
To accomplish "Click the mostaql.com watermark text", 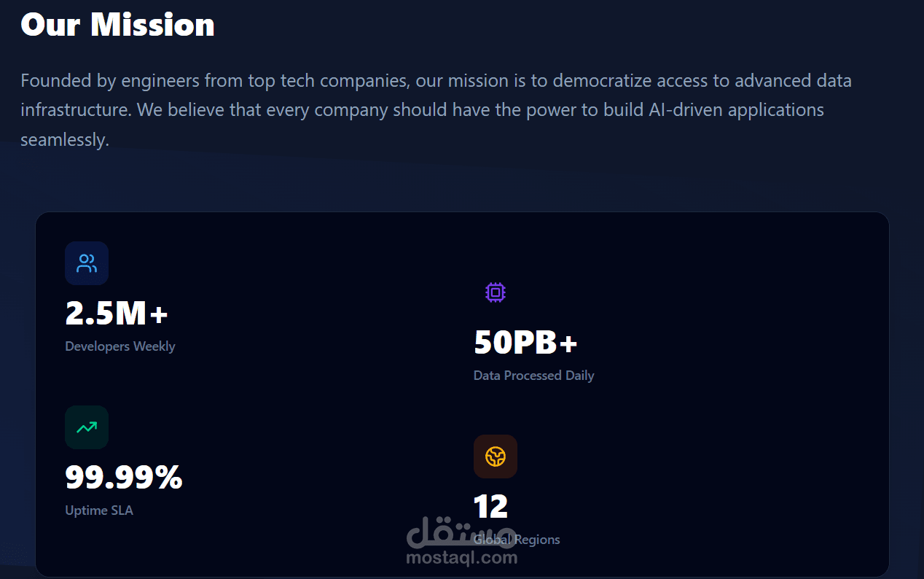I will tap(461, 559).
